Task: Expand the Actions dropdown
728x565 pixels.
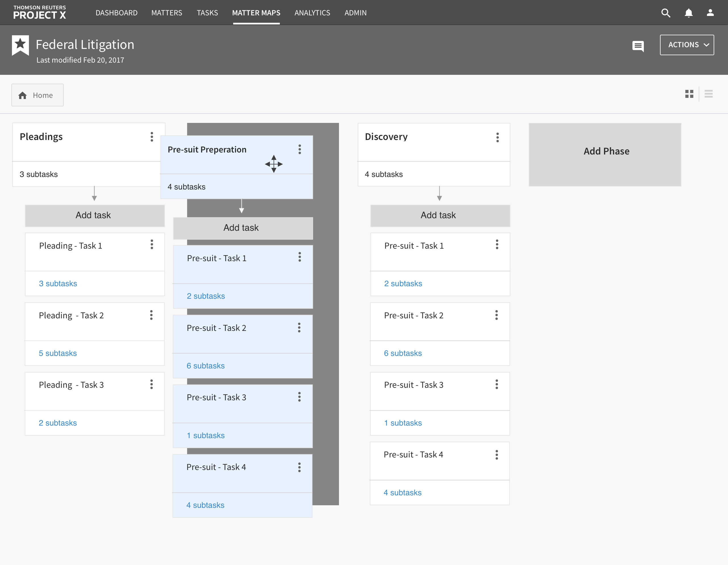Action: point(687,45)
